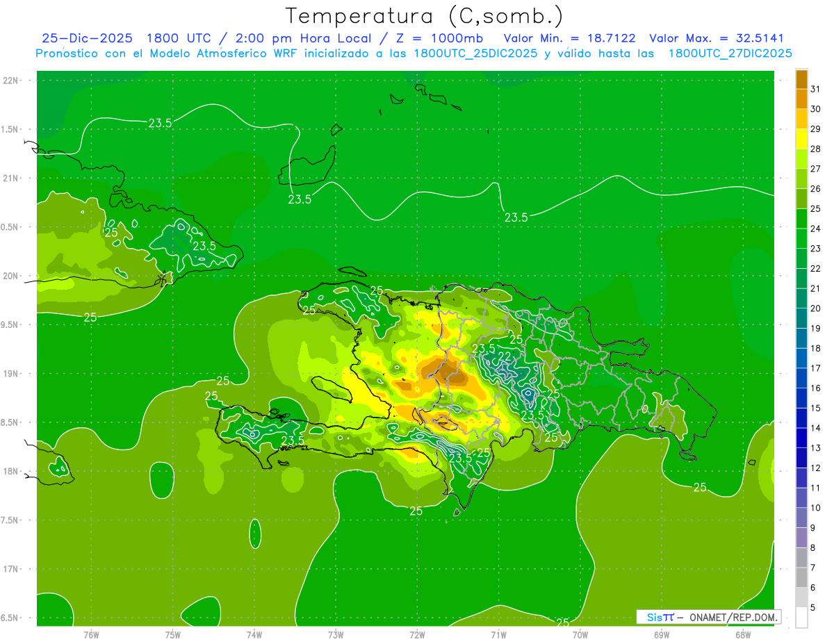The height and width of the screenshot is (644, 834).
Task: Click the '21N' latitude axis label
Action: click(11, 179)
